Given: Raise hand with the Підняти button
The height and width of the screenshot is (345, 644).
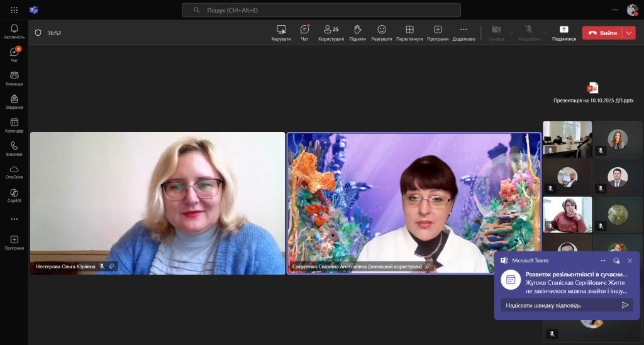Looking at the screenshot, I should click(357, 33).
